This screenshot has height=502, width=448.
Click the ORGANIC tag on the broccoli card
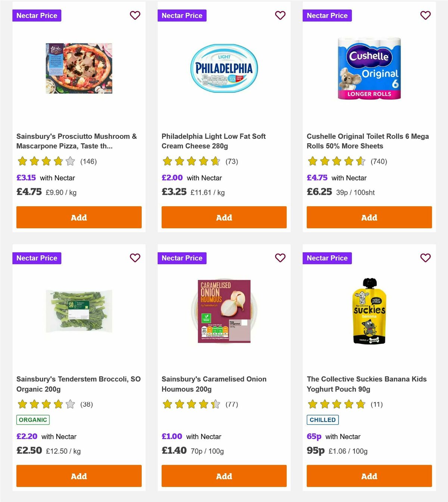[x=32, y=420]
